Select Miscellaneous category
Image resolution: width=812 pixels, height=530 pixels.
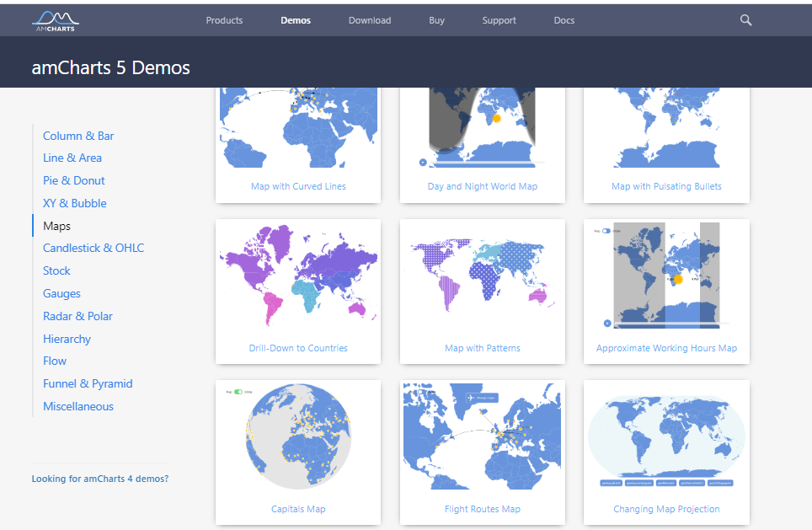[x=78, y=407]
